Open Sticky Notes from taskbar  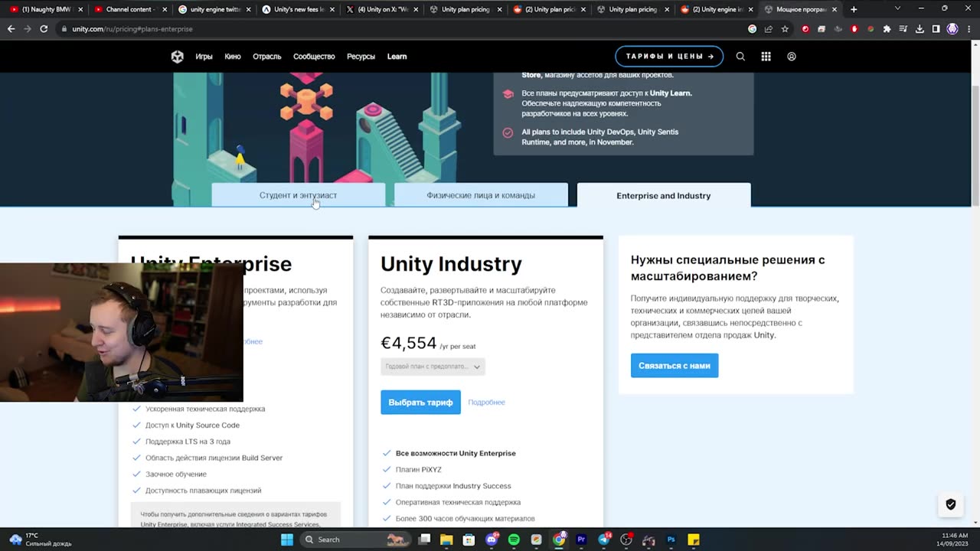coord(694,540)
